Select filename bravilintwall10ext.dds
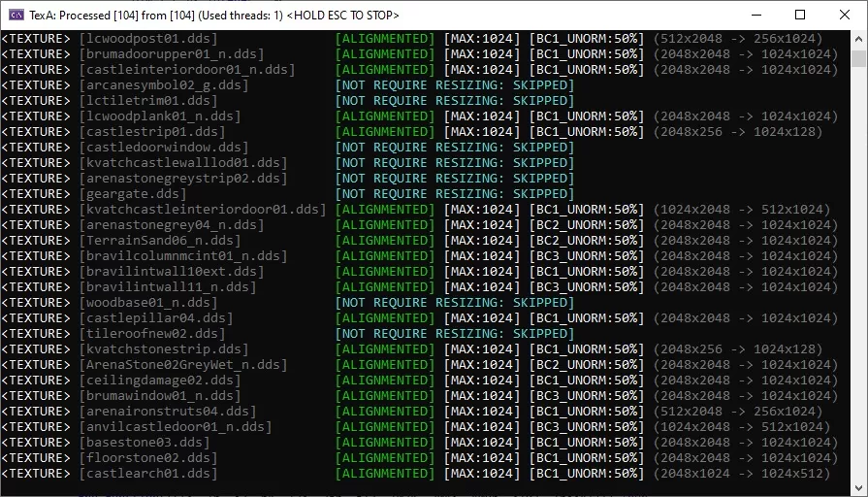Image resolution: width=868 pixels, height=497 pixels. (172, 272)
